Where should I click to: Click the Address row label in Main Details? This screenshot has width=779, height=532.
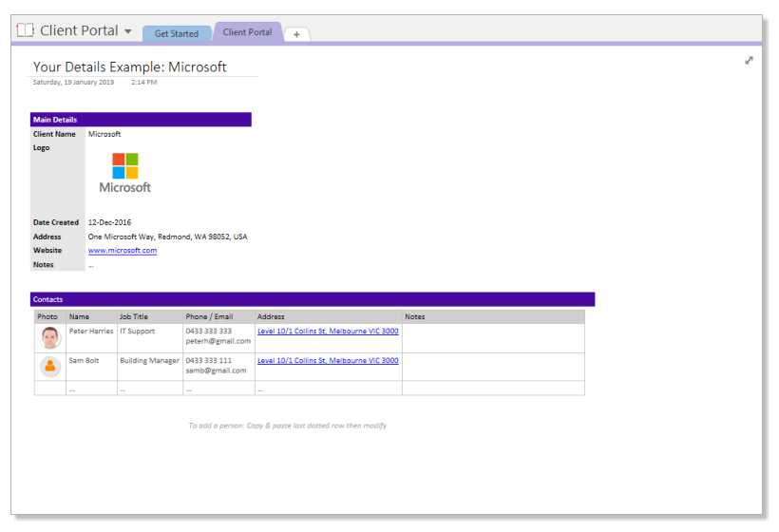click(47, 237)
